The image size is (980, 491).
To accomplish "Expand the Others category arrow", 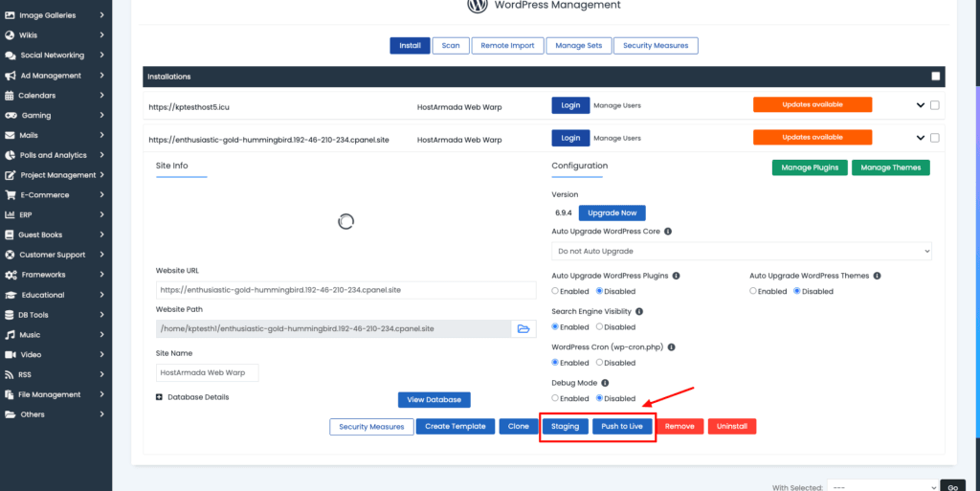I will tap(101, 414).
